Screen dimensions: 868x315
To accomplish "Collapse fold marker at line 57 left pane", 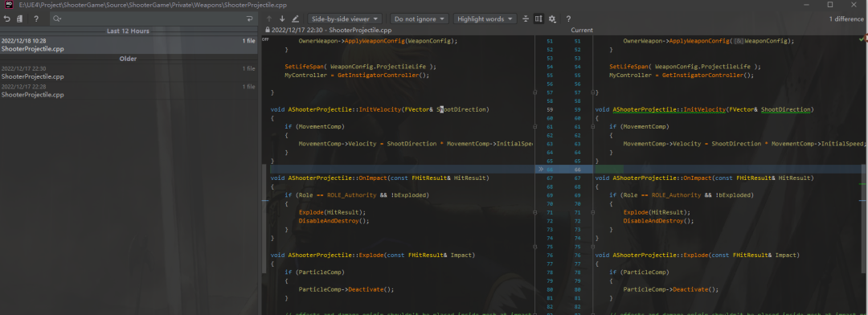I will 534,92.
